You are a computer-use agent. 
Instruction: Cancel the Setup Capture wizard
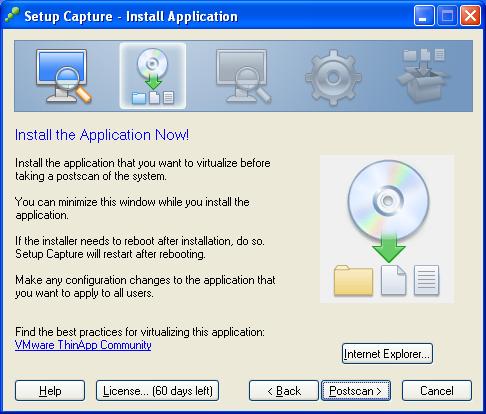[437, 391]
